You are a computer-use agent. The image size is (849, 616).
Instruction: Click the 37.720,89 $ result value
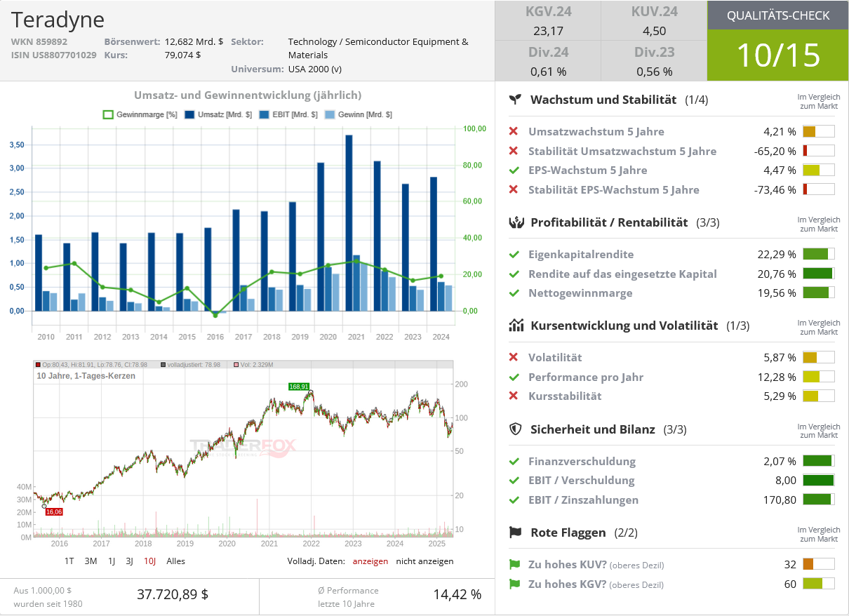coord(173,594)
